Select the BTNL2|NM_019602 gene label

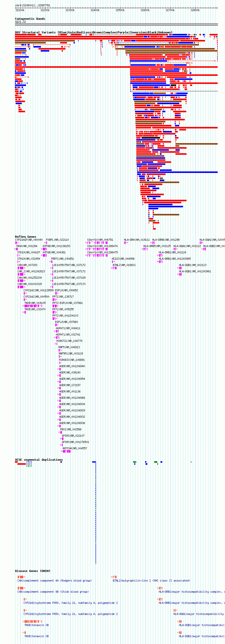point(124,265)
